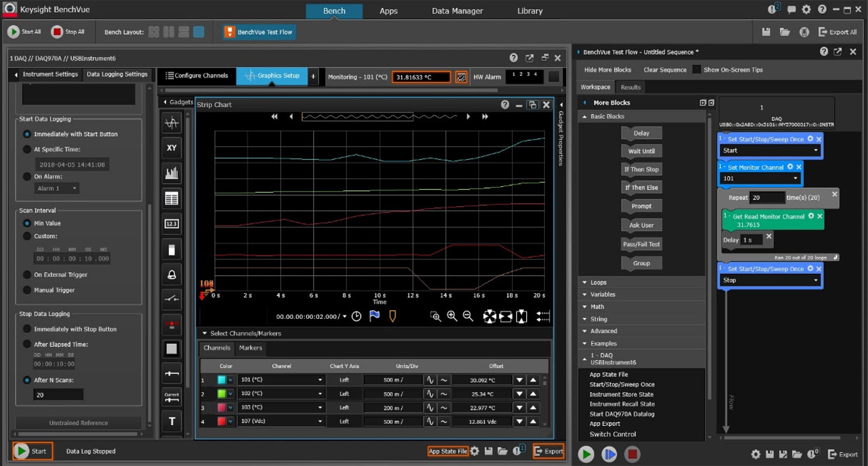Click the cyan color swatch for channel 101
Viewport: 868px width, 466px height.
click(x=222, y=380)
